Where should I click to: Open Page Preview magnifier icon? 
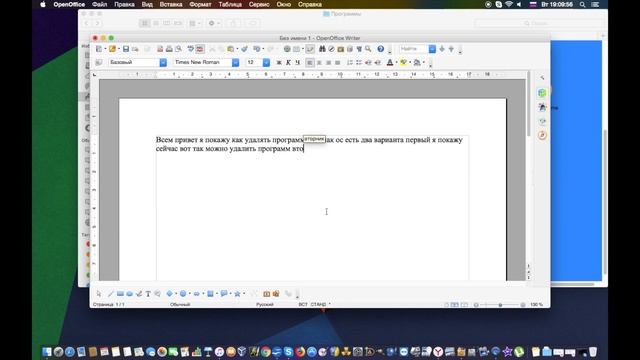click(178, 49)
